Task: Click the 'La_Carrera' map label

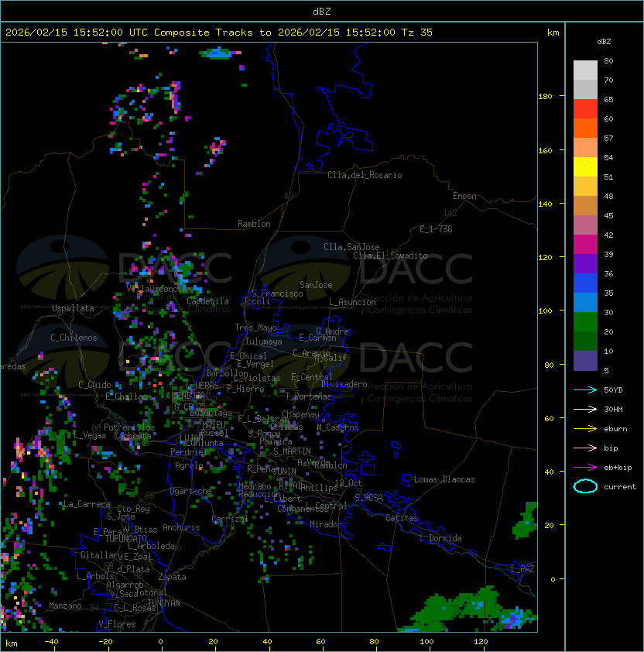Action: click(x=87, y=504)
